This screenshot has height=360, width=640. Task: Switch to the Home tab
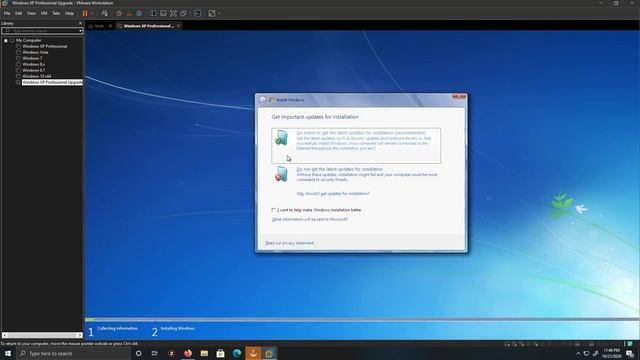[x=98, y=26]
